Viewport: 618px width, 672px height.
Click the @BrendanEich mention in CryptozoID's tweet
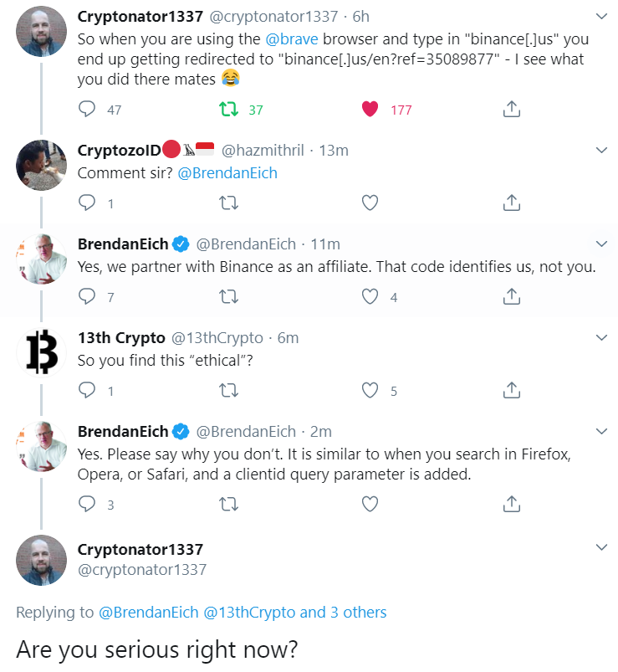[227, 173]
